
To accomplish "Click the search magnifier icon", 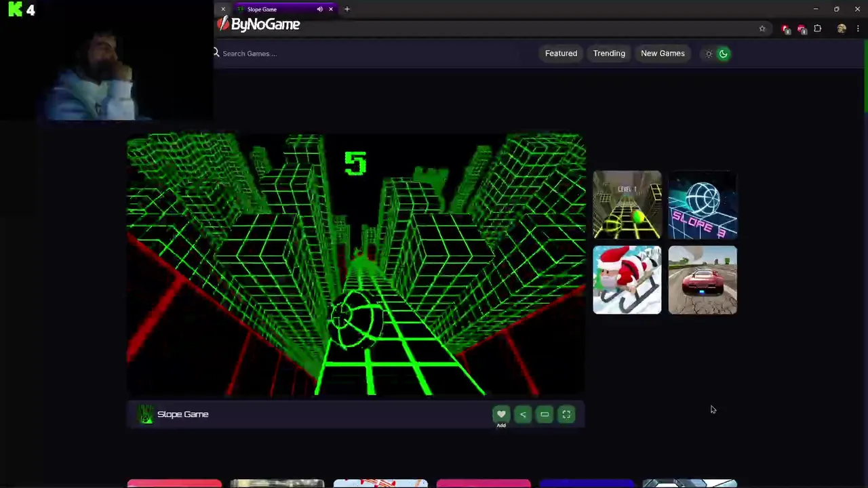I will click(x=216, y=53).
